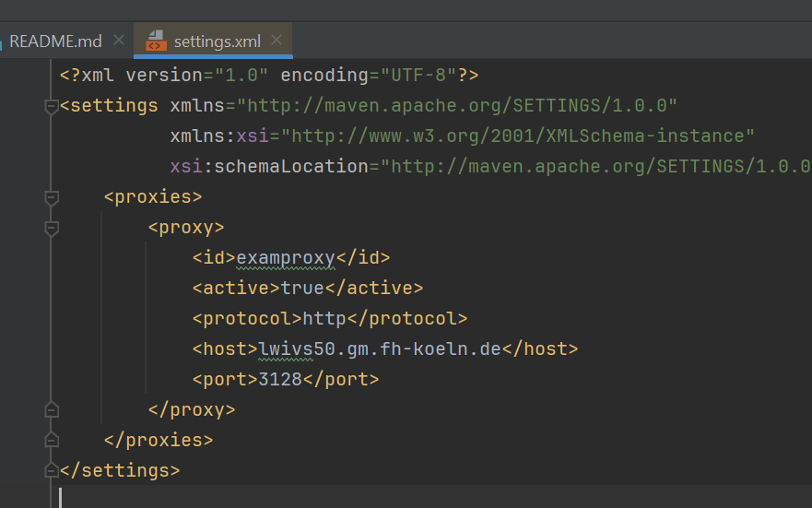Click the opening <proxy> tag
The width and height of the screenshot is (812, 508).
186,228
